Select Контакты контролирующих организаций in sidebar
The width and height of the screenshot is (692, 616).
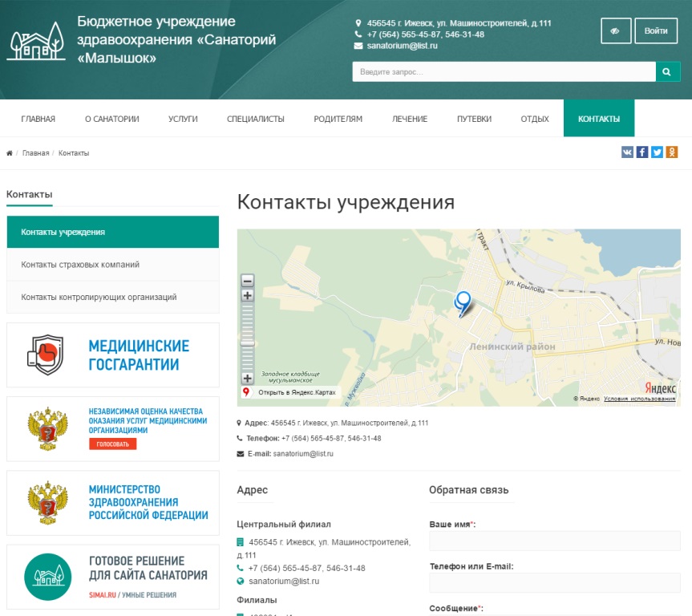pyautogui.click(x=99, y=298)
